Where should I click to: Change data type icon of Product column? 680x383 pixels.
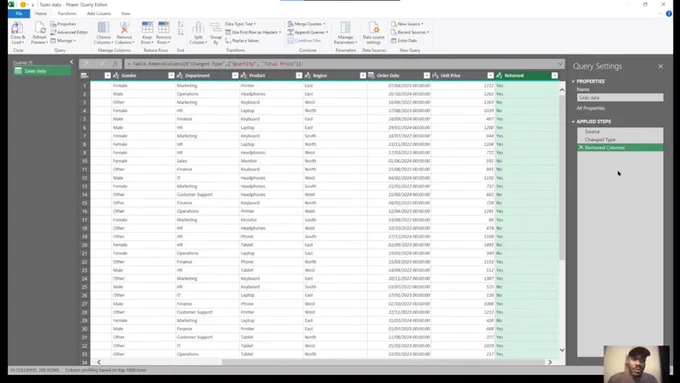point(243,75)
